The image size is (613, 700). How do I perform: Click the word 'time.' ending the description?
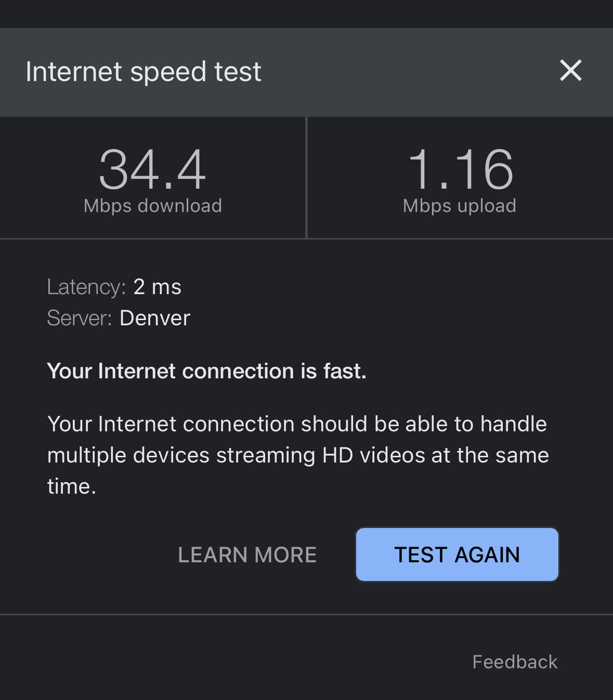[x=72, y=486]
